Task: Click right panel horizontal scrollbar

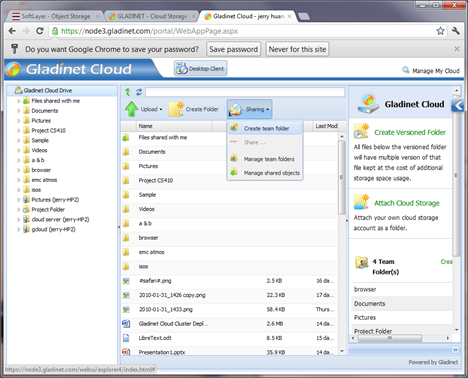Action: (x=390, y=338)
